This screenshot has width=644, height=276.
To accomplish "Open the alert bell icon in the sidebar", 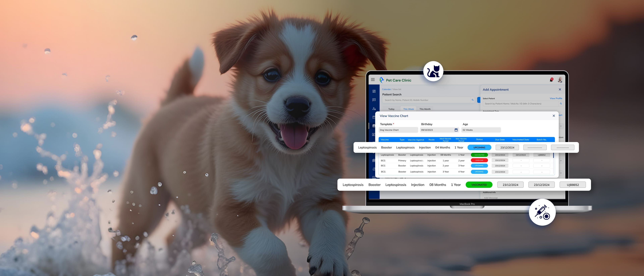I will 374,169.
